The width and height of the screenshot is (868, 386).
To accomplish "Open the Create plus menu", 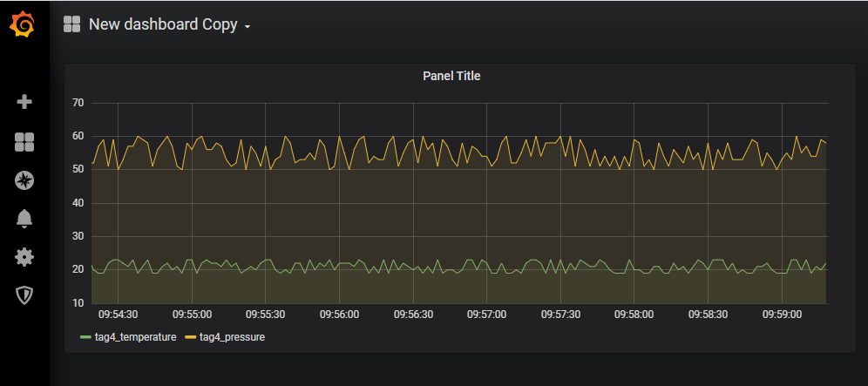I will click(24, 102).
